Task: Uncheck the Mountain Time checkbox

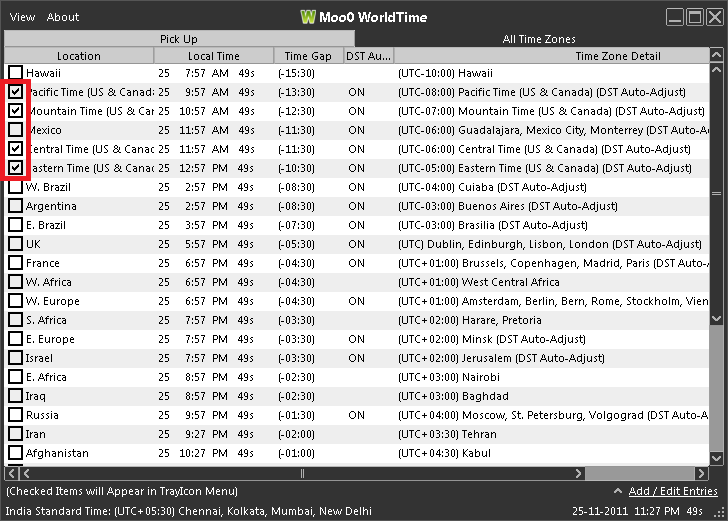Action: (x=15, y=111)
